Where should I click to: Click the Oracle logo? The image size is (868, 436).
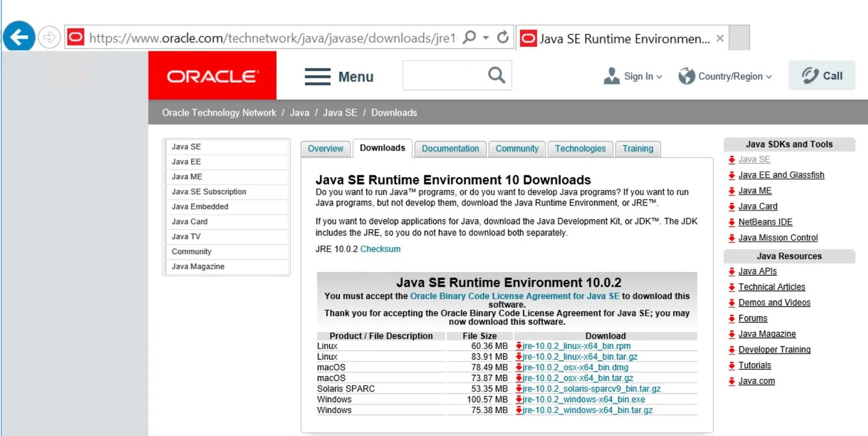[x=212, y=76]
